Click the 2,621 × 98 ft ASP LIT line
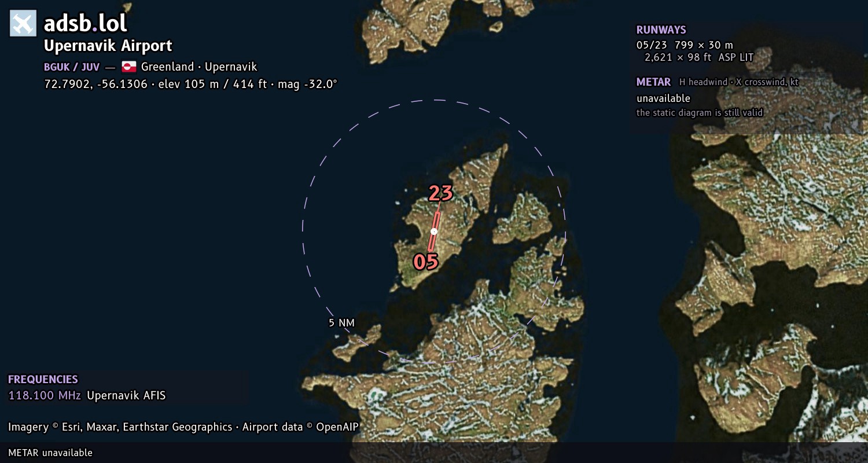868x463 pixels. (699, 57)
